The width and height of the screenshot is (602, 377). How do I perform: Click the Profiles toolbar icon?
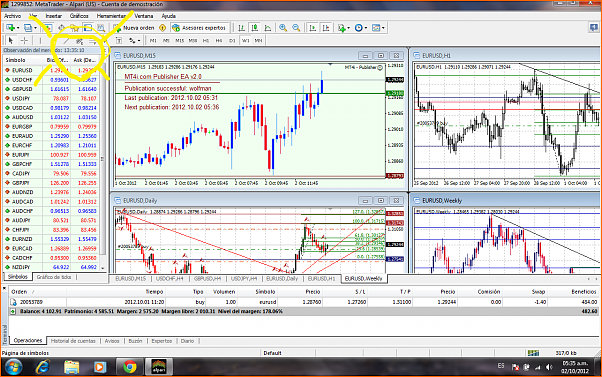coord(27,28)
